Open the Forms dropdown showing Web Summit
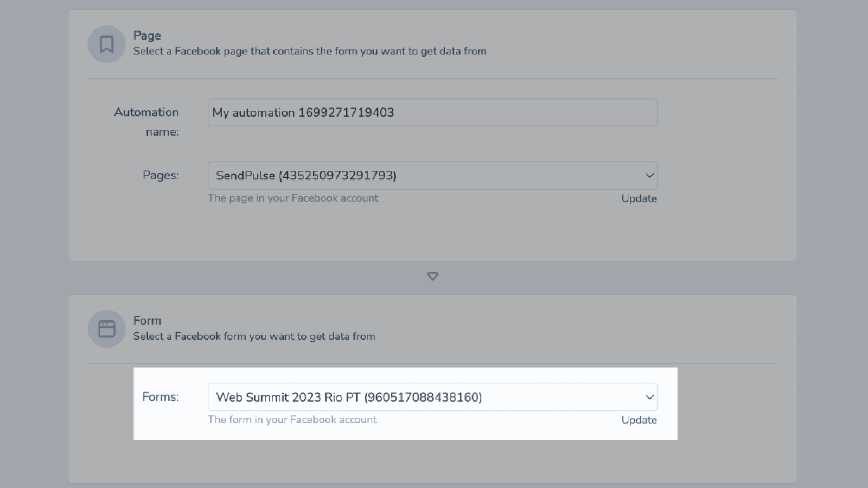This screenshot has height=488, width=868. coord(423,397)
